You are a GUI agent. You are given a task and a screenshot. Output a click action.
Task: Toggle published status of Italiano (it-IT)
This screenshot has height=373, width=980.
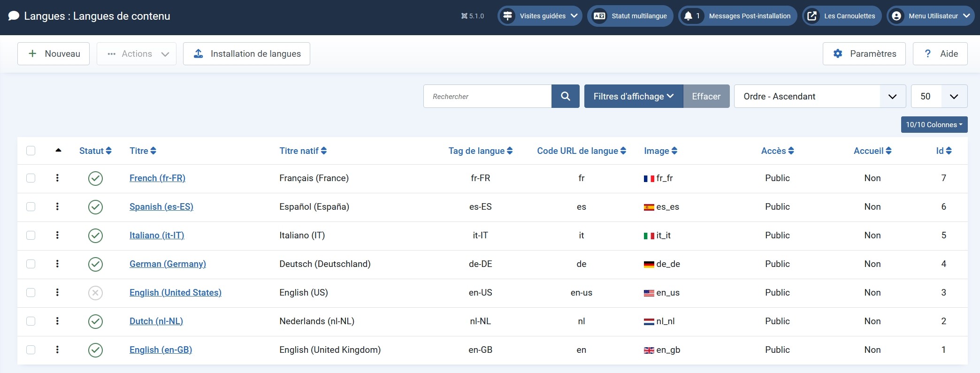[95, 236]
